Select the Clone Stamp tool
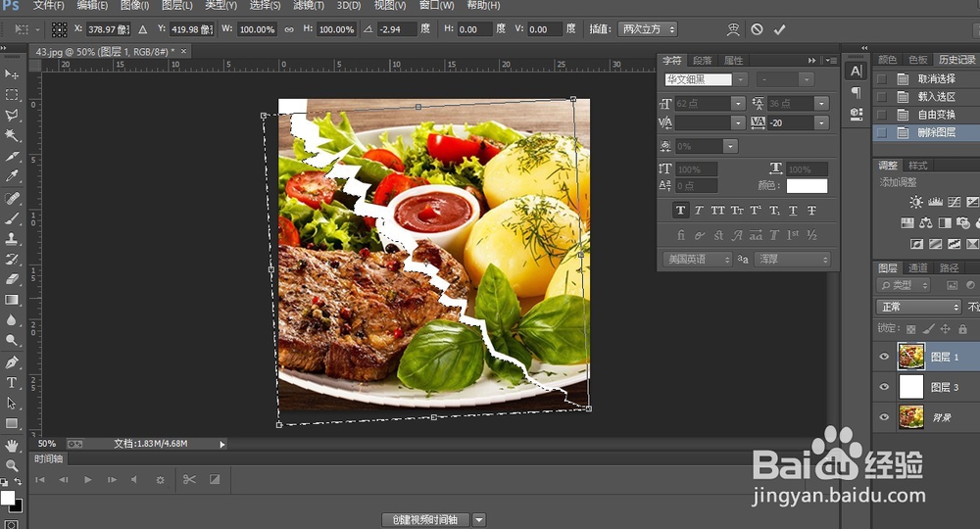Image resolution: width=980 pixels, height=529 pixels. click(x=11, y=239)
